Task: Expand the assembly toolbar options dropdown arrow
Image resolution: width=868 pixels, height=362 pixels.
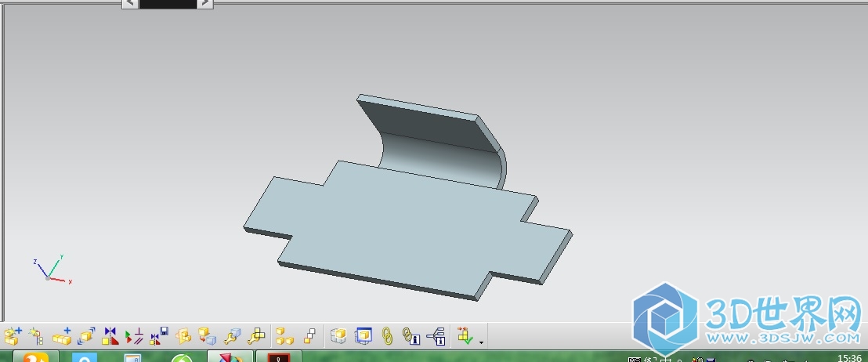Action: pyautogui.click(x=481, y=342)
